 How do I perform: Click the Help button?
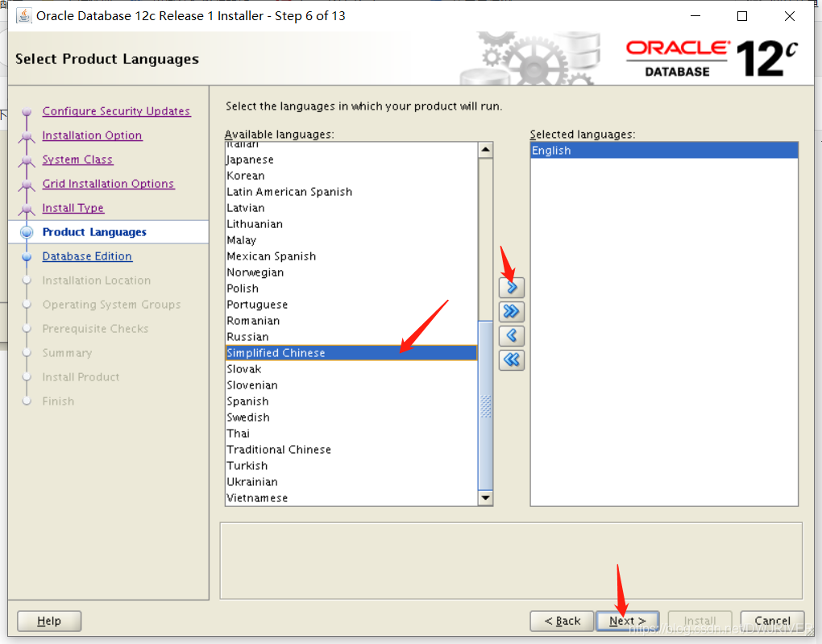pyautogui.click(x=49, y=621)
